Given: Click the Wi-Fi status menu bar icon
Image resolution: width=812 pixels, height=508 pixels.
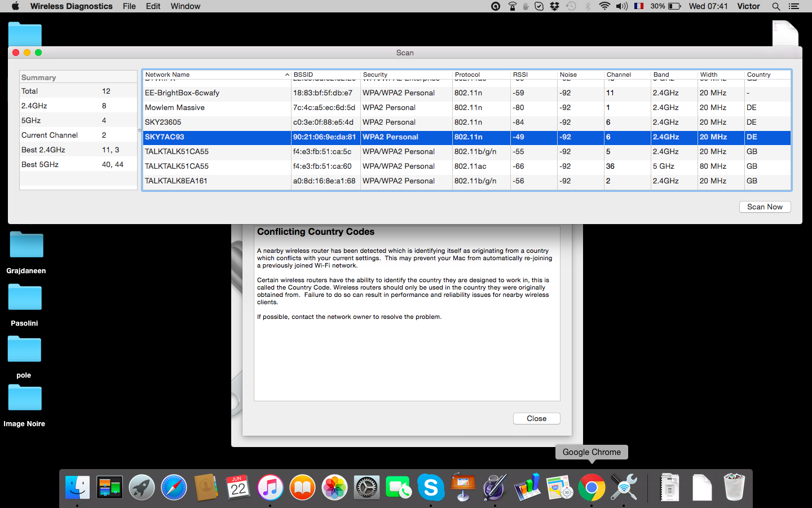Looking at the screenshot, I should click(604, 6).
